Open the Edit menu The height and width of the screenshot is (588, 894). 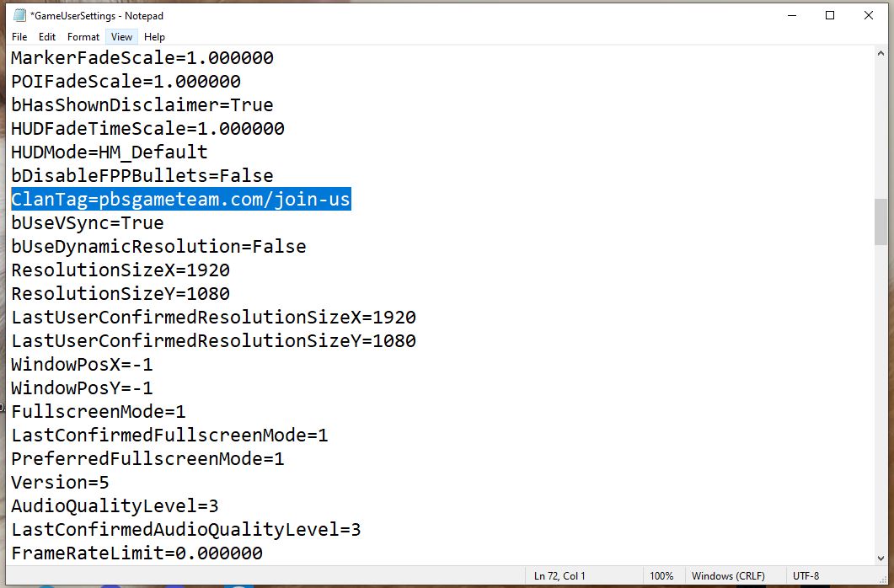[x=46, y=37]
